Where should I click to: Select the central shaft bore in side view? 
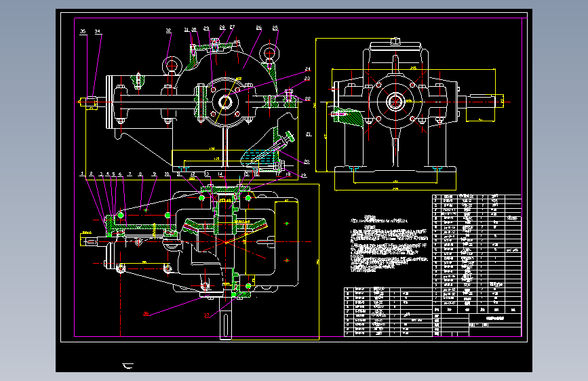point(395,102)
